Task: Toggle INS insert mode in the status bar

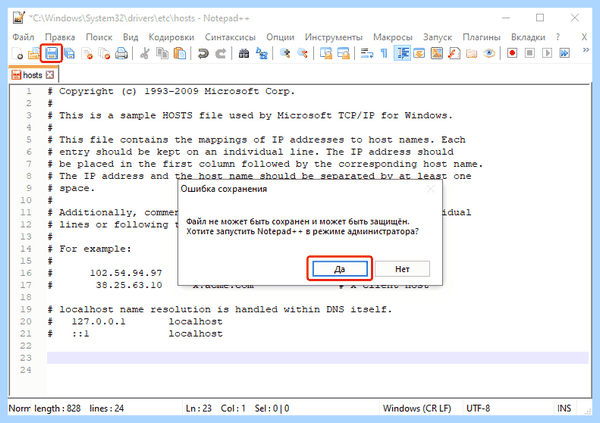Action: (x=564, y=408)
